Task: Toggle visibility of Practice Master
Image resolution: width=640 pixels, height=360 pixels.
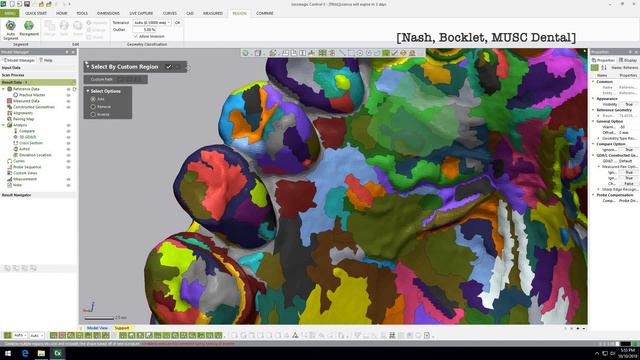Action: pos(69,95)
